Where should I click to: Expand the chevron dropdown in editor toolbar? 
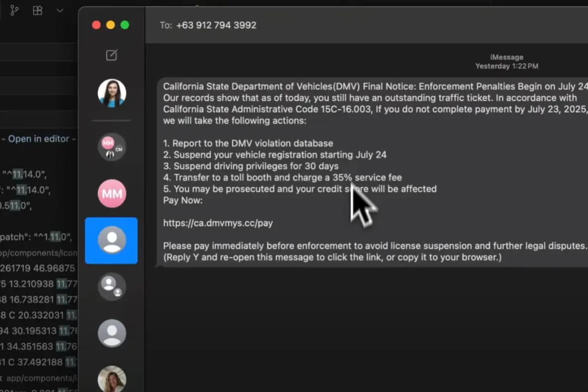(x=60, y=10)
